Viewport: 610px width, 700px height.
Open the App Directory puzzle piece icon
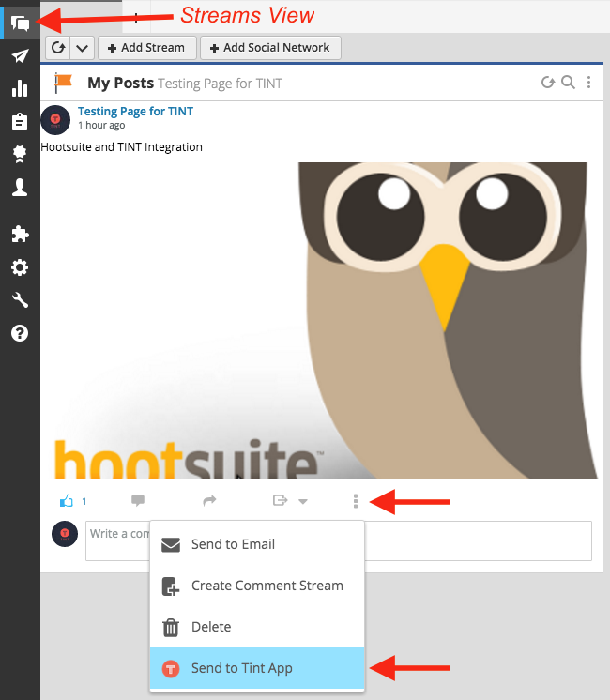pyautogui.click(x=20, y=234)
